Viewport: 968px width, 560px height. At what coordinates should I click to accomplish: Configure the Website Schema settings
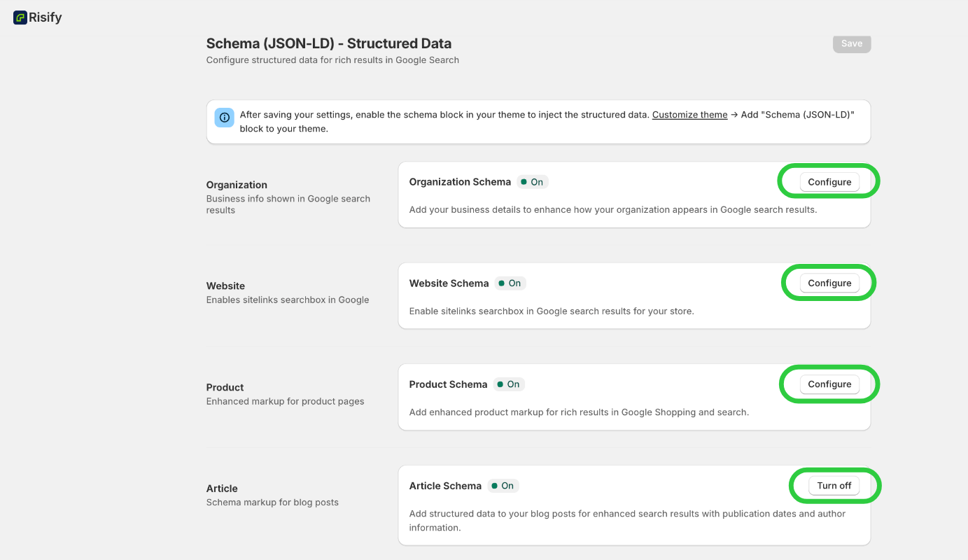pos(829,283)
